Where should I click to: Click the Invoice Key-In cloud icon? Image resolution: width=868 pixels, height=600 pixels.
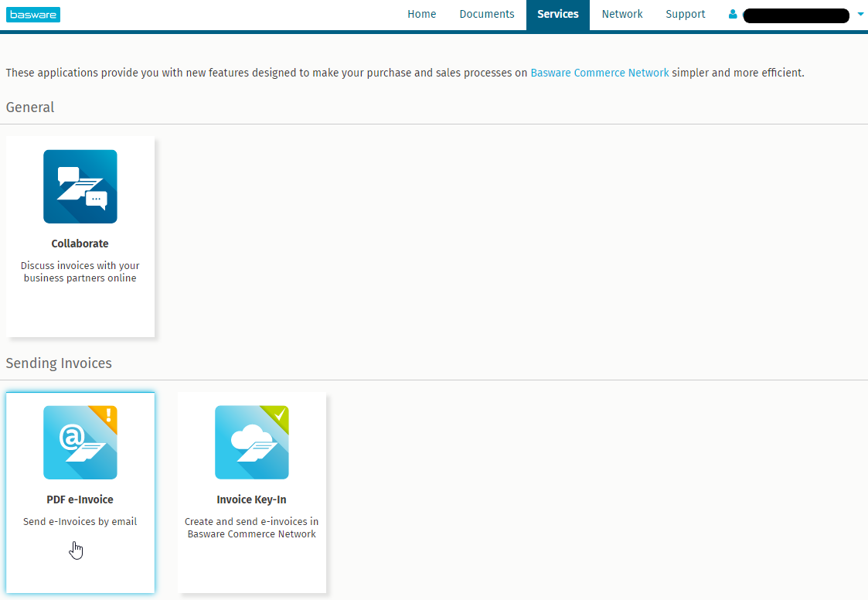coord(251,442)
